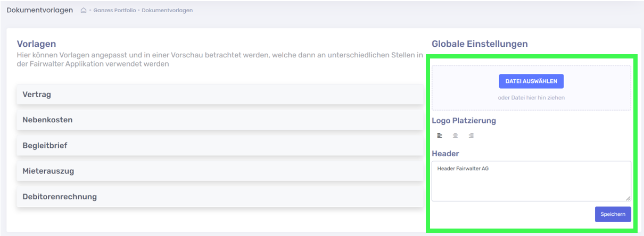Click the Header field label

coord(445,154)
